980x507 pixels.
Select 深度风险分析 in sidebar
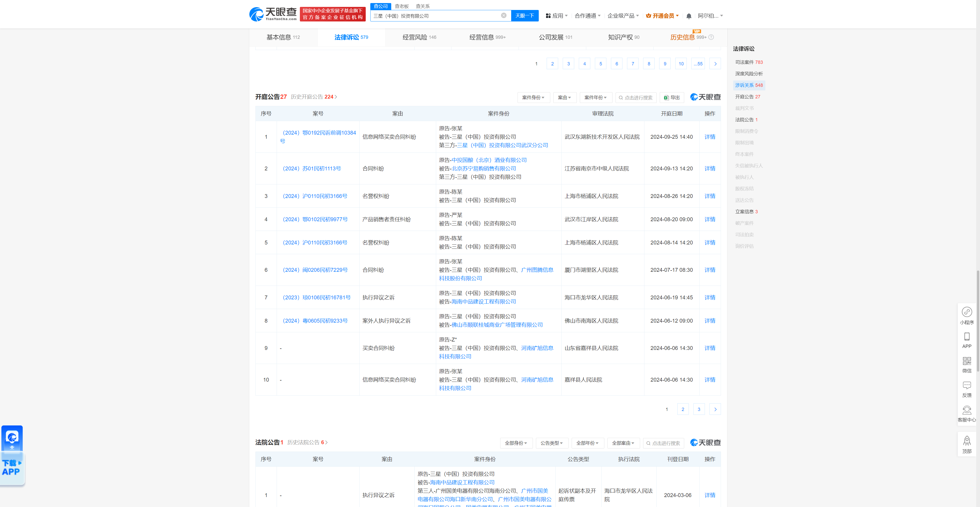pos(749,74)
